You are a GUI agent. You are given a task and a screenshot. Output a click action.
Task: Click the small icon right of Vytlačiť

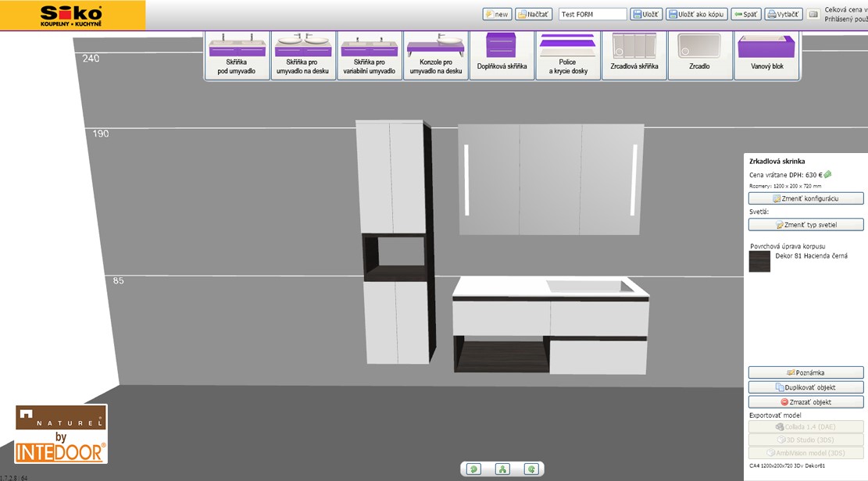coord(813,14)
